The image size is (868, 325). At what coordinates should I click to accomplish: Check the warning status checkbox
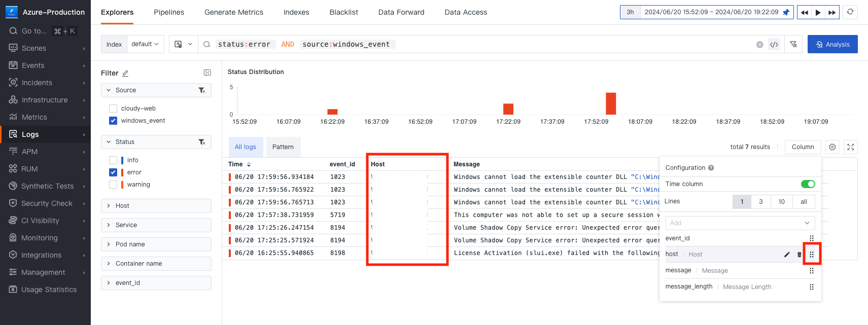tap(113, 185)
